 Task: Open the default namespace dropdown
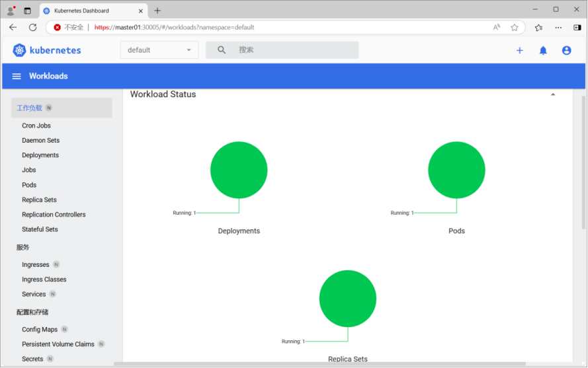tap(159, 50)
